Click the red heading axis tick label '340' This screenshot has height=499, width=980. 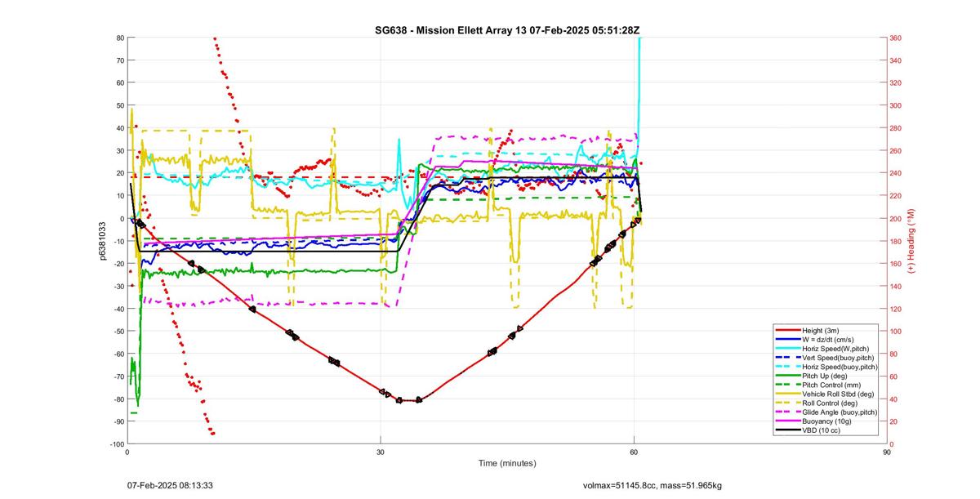(896, 60)
